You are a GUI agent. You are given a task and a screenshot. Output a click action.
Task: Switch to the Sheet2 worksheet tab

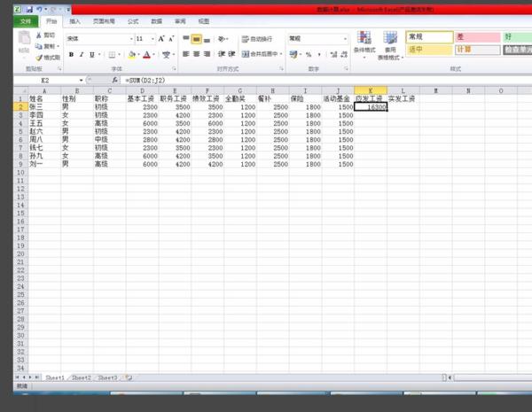[x=82, y=377]
